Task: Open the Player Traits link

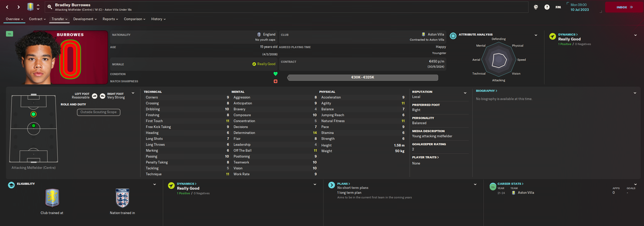Action: point(426,157)
